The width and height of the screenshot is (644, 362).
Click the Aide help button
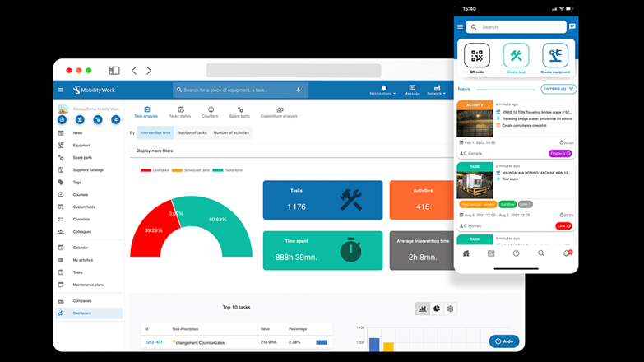coord(504,341)
